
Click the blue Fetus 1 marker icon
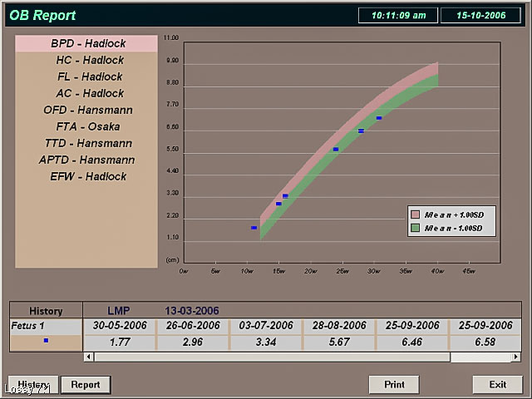pyautogui.click(x=46, y=341)
